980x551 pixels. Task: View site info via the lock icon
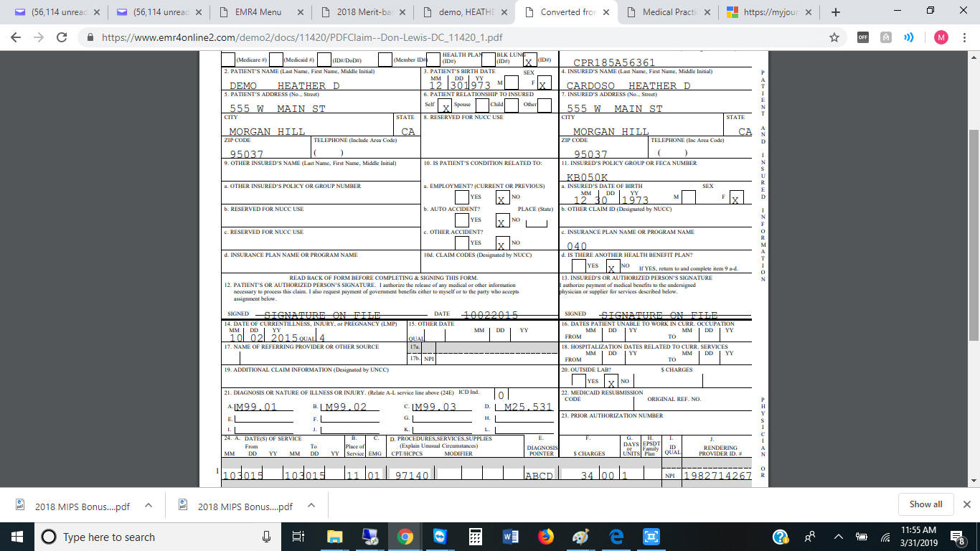90,37
